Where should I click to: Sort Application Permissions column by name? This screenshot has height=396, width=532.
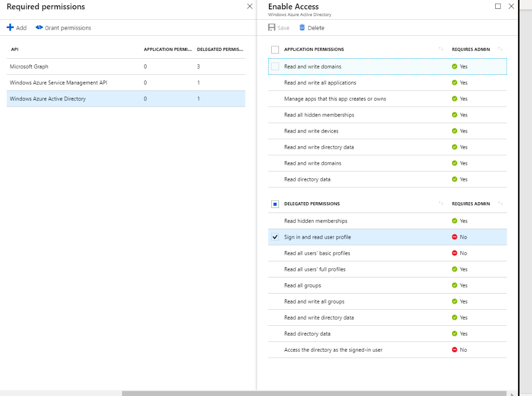point(441,49)
